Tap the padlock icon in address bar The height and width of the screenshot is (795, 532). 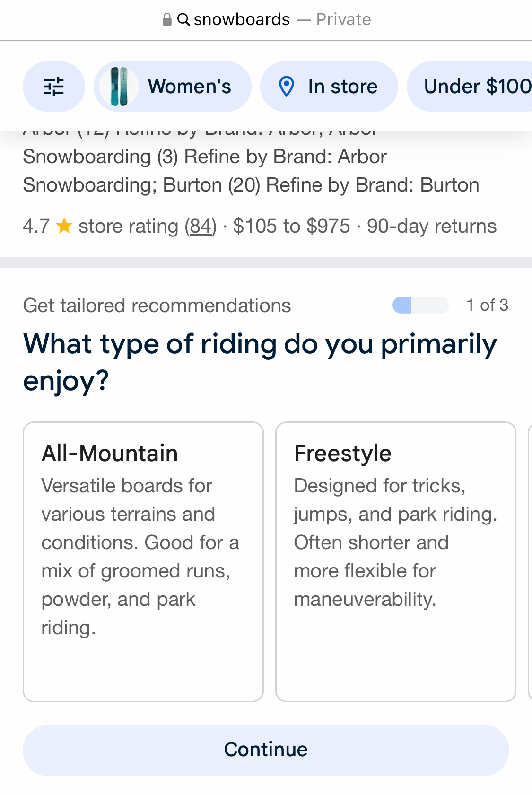coord(166,19)
